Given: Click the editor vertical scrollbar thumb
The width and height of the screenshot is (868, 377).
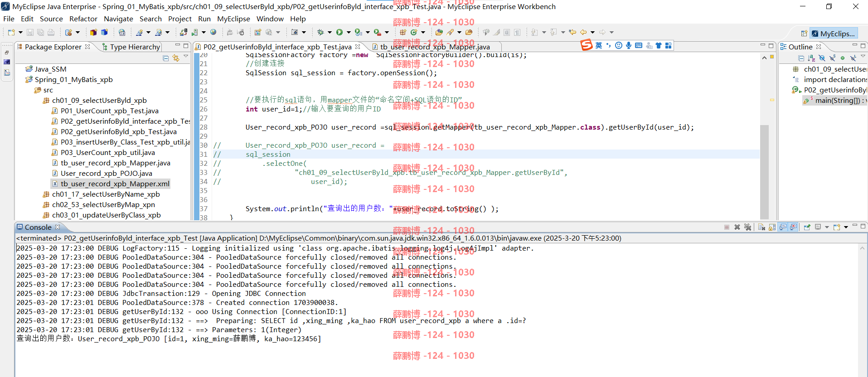Looking at the screenshot, I should point(764,172).
